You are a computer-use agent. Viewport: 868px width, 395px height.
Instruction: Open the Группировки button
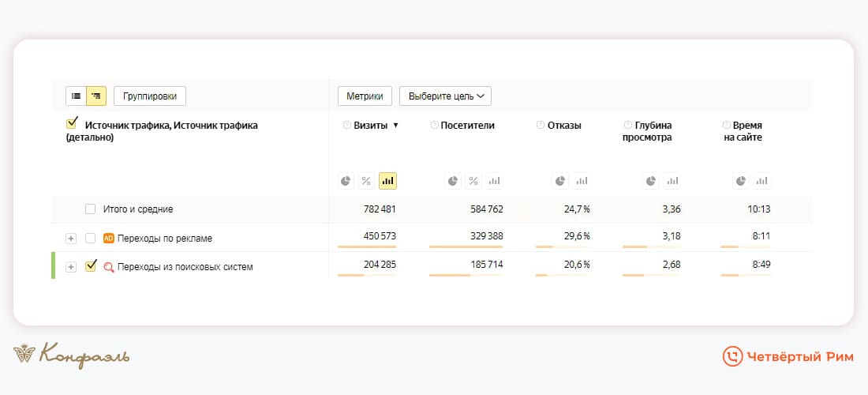[x=150, y=96]
